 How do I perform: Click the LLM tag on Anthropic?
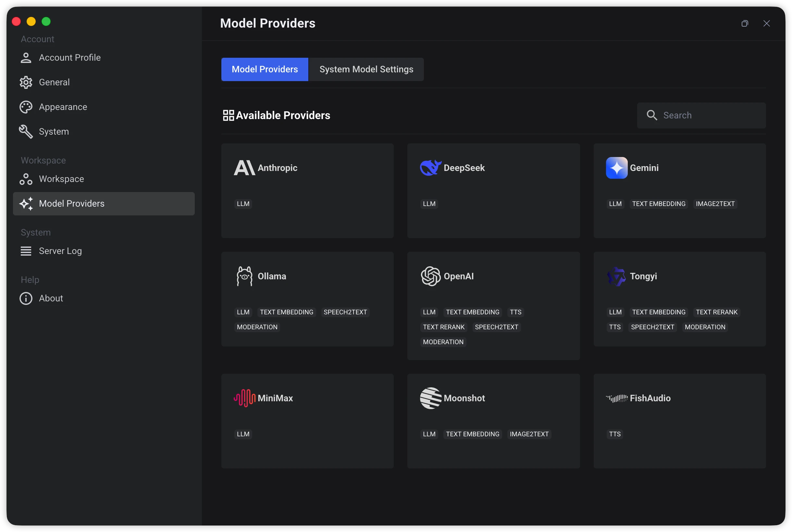pos(243,204)
